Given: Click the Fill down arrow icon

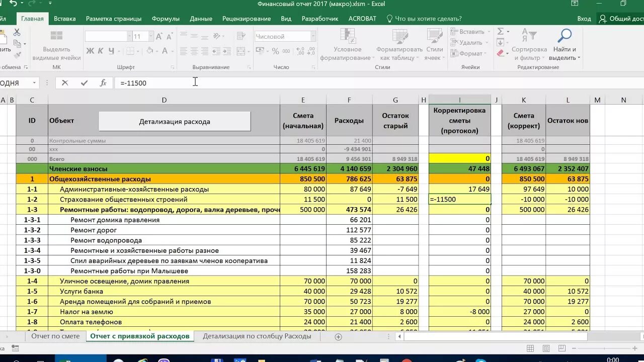Looking at the screenshot, I should pos(500,42).
